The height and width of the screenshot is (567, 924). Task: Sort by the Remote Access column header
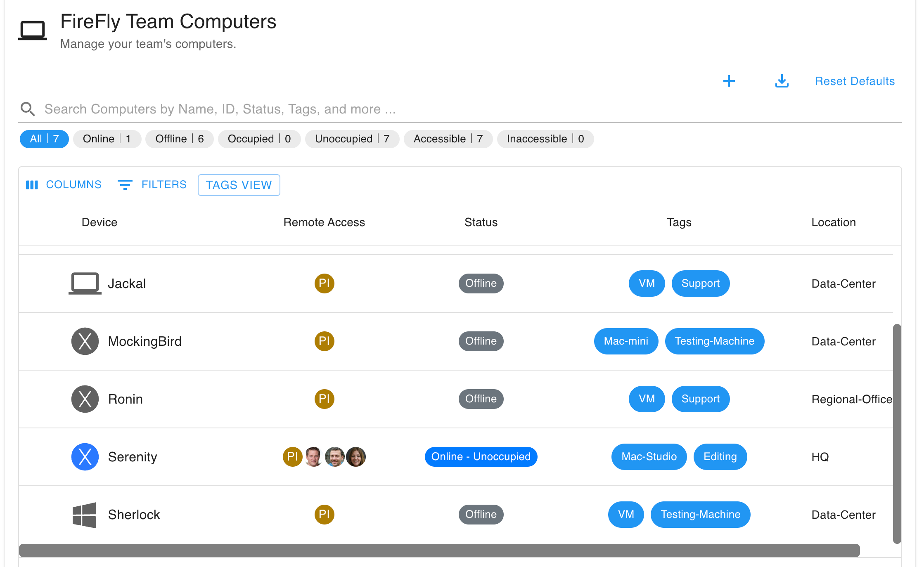pyautogui.click(x=324, y=222)
